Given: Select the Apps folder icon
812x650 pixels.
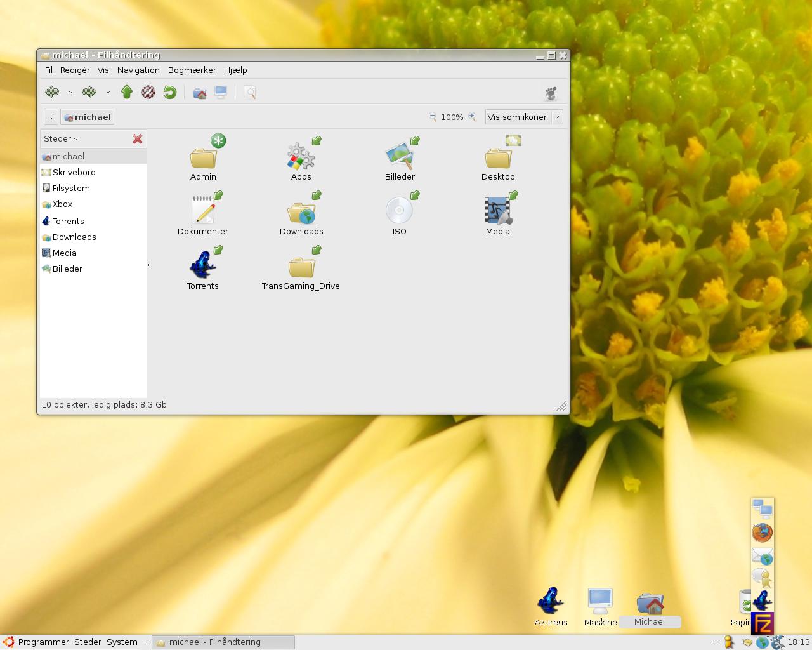Looking at the screenshot, I should click(x=301, y=157).
